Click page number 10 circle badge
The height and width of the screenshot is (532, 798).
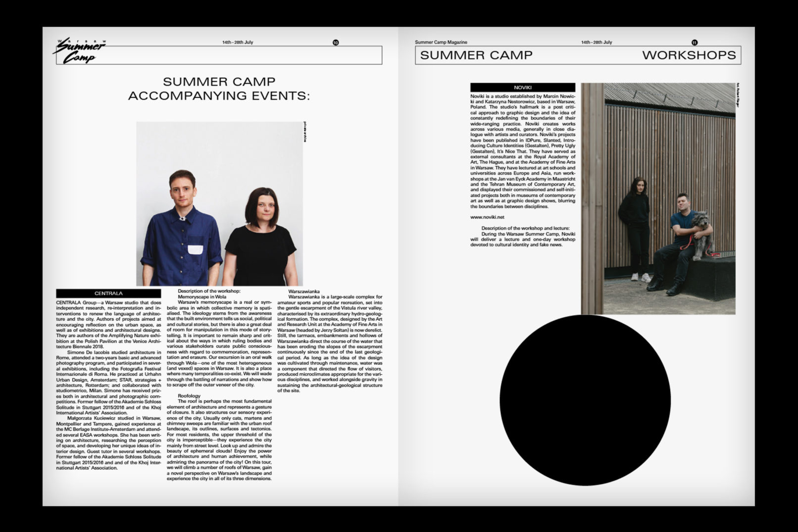point(336,43)
